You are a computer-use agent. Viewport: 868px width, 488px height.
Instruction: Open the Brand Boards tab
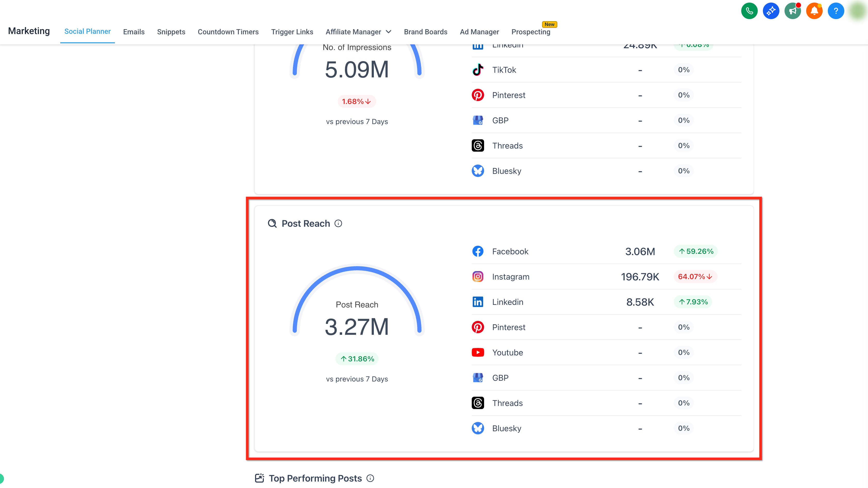426,32
